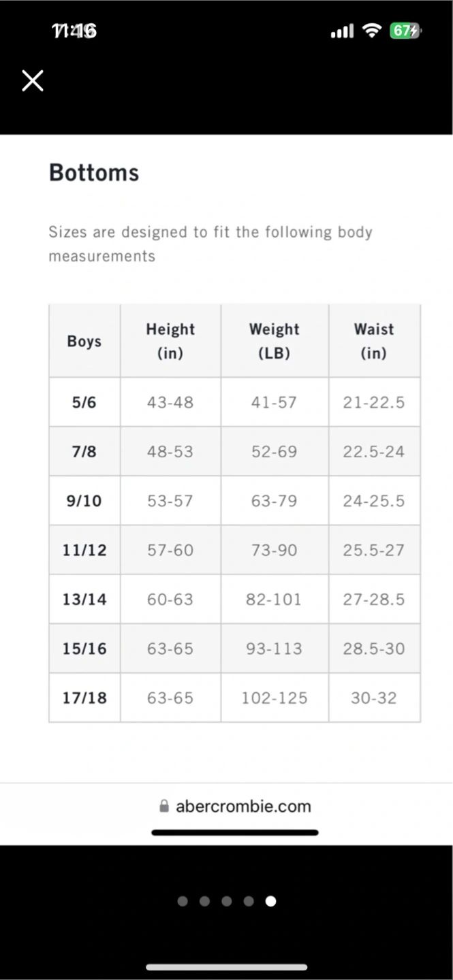Close the size chart with X icon
The height and width of the screenshot is (980, 453).
(x=33, y=80)
